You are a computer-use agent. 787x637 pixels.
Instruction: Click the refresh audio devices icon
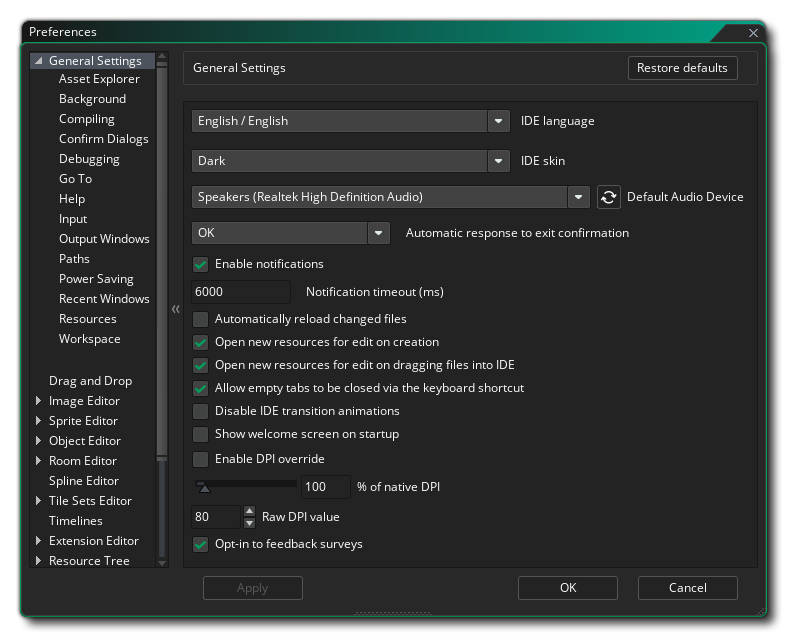(x=608, y=197)
